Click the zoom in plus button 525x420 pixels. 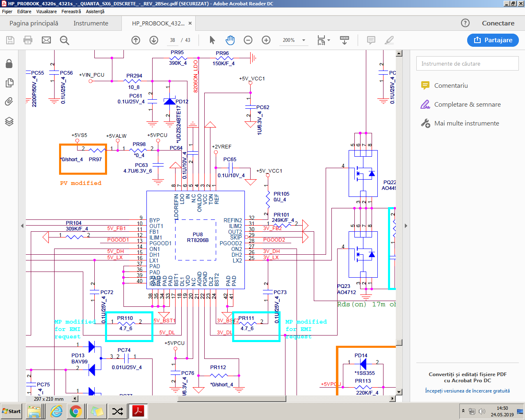coord(266,40)
